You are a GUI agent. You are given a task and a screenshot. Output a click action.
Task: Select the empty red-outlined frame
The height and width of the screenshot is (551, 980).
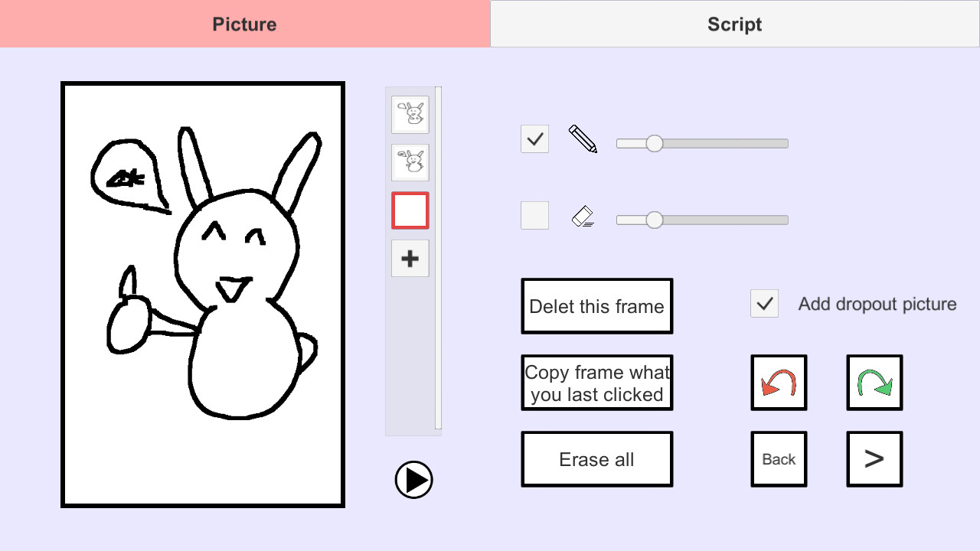pyautogui.click(x=410, y=210)
